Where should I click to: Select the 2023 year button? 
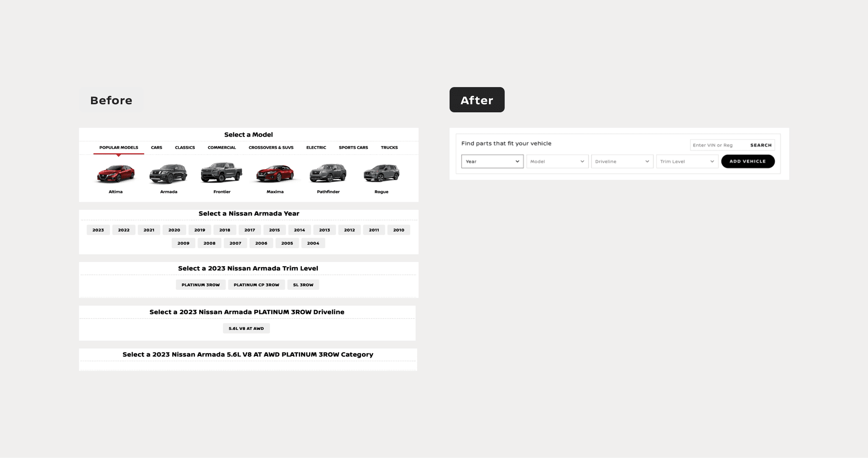pyautogui.click(x=98, y=230)
